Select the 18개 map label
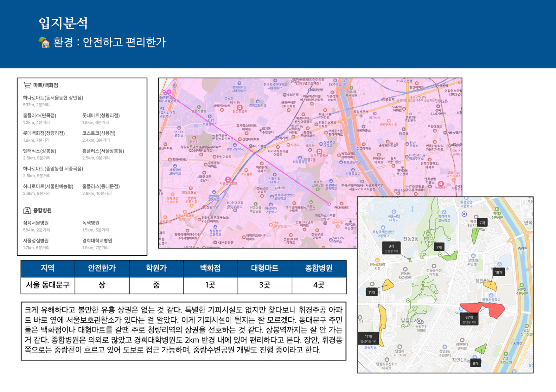556x392 pixels. click(x=499, y=272)
